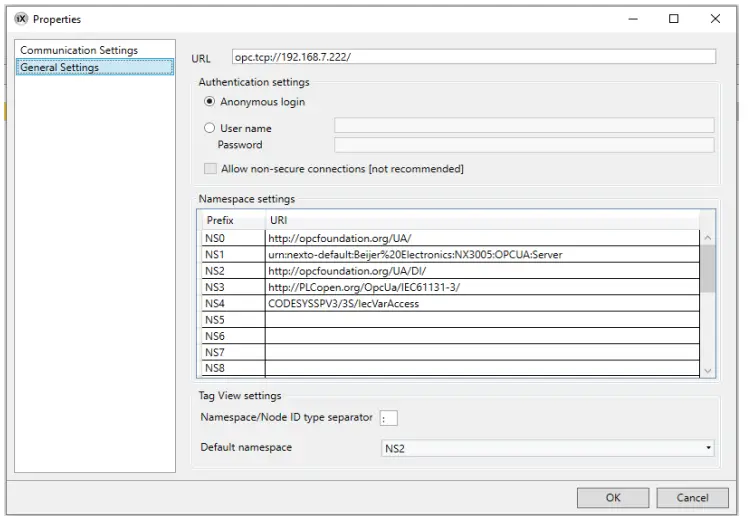
Task: Click the empty URI cell for NS6
Action: pyautogui.click(x=482, y=336)
